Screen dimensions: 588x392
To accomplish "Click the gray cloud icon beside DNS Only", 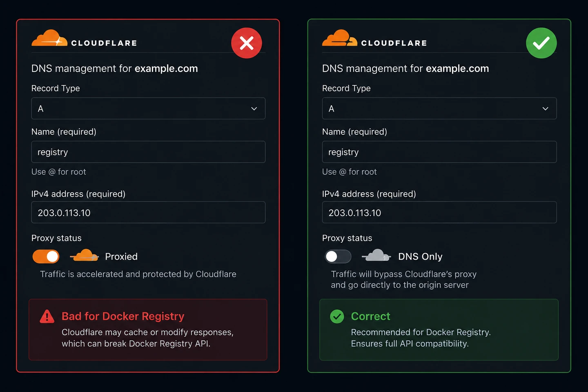I will 376,256.
